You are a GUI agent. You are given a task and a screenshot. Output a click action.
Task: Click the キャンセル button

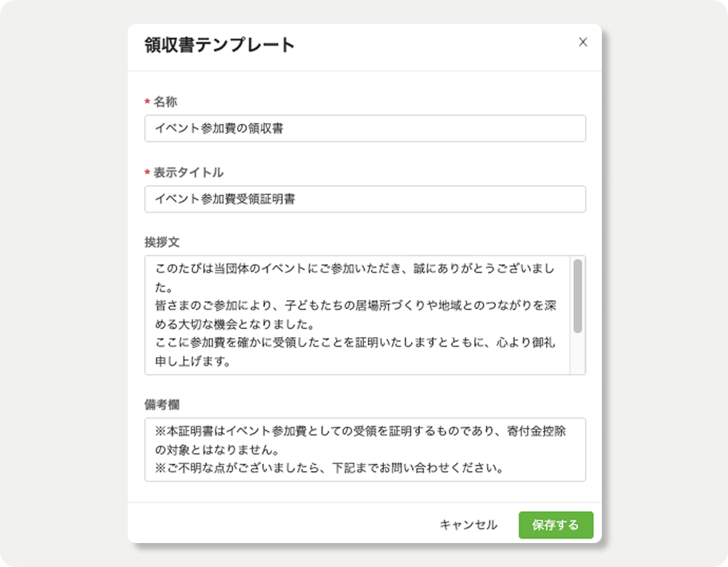tap(469, 525)
